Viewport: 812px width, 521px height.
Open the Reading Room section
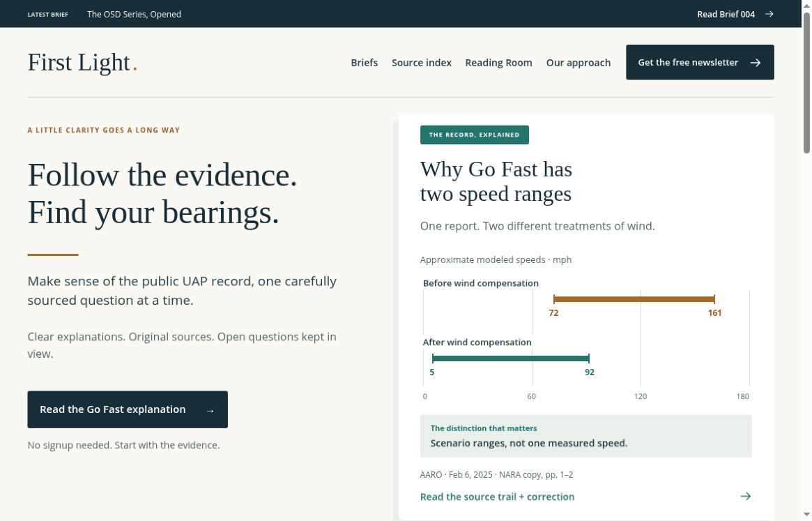click(x=498, y=63)
